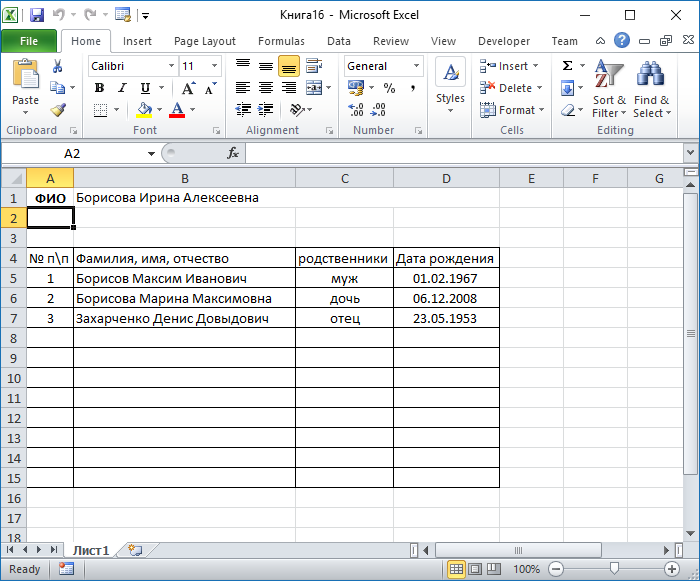Expand the Calibri font name dropdown
The height and width of the screenshot is (581, 700).
171,66
